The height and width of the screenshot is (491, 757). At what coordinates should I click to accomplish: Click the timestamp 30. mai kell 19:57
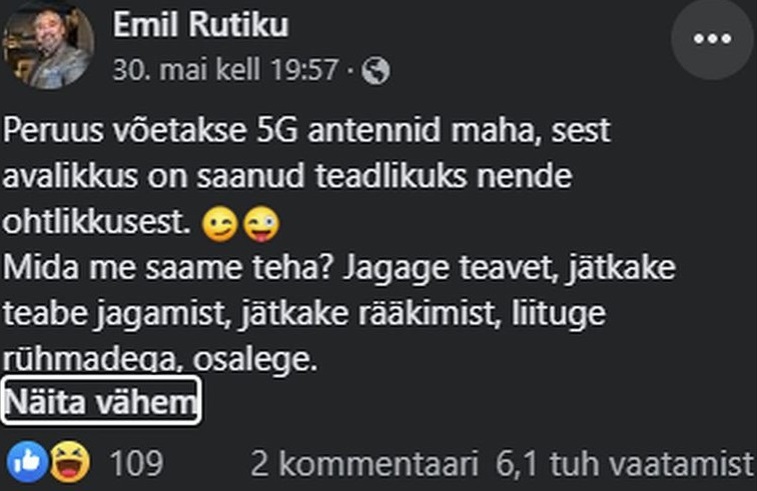pyautogui.click(x=225, y=71)
